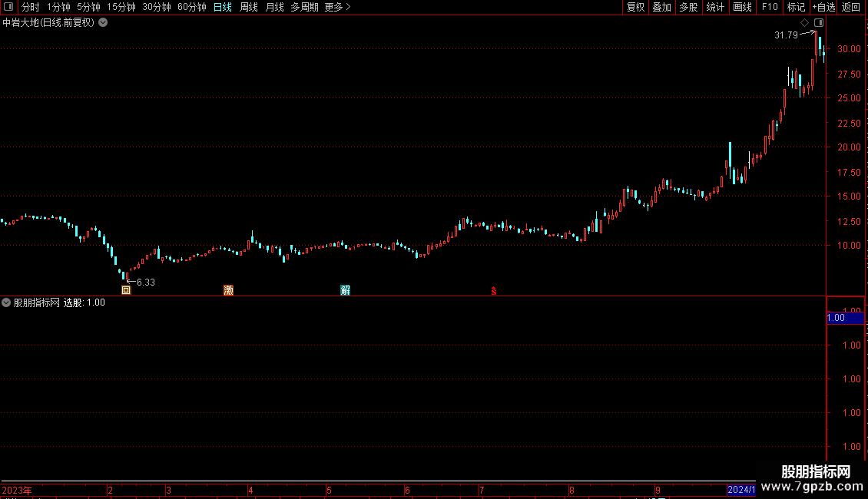Expand the 更多 periods menu

(x=338, y=7)
